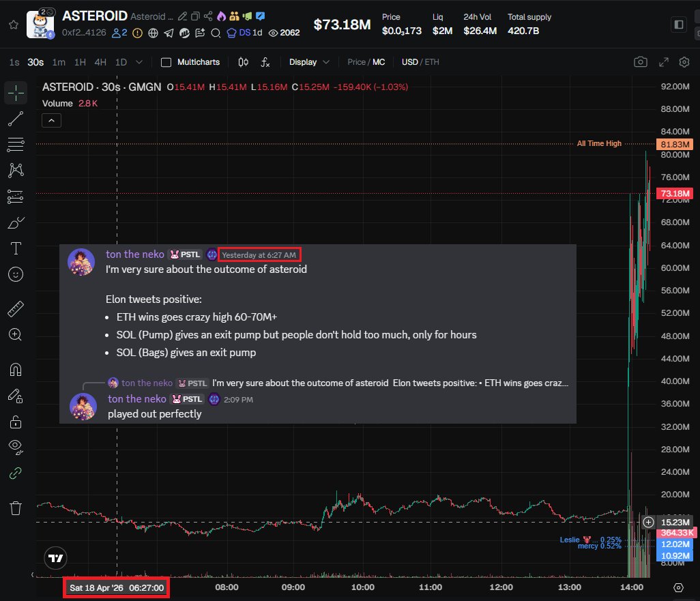Collapse the indicator legend arrow
700x601 pixels.
(x=51, y=121)
